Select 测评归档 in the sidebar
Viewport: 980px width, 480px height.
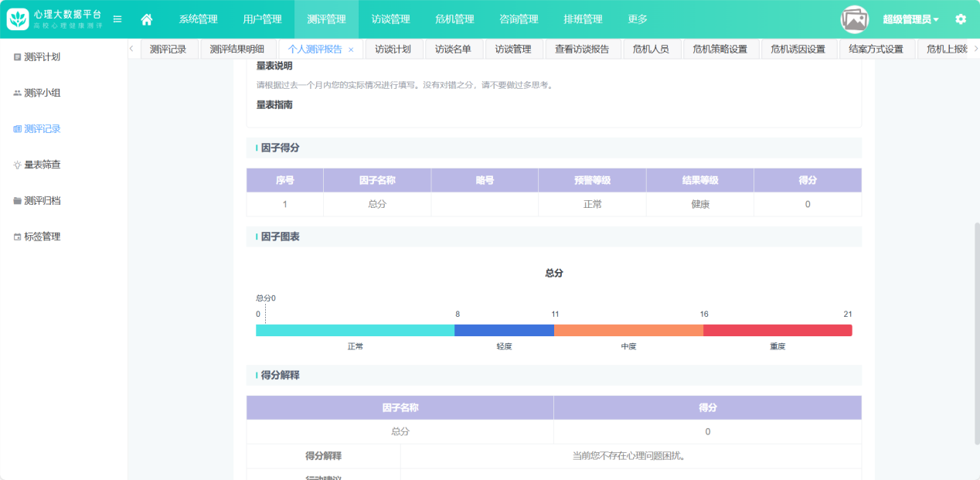[x=42, y=201]
